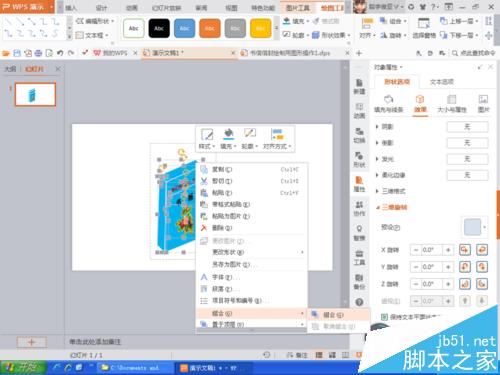Click the 编辑形状 edit shape button
The width and height of the screenshot is (500, 375).
tap(95, 21)
